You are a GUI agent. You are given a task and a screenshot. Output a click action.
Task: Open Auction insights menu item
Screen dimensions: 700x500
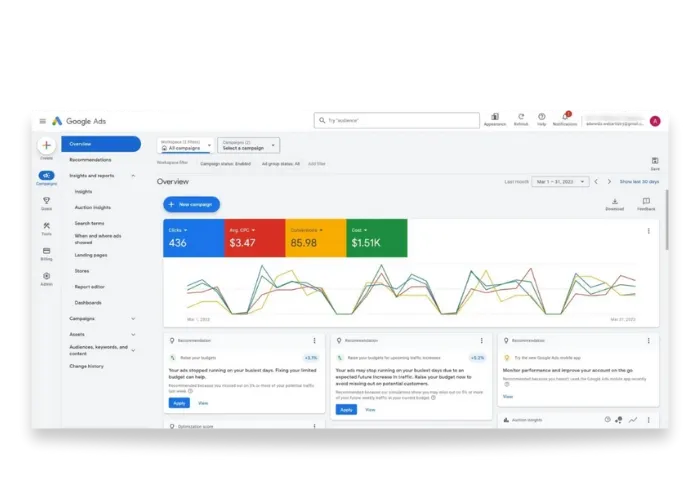coord(92,208)
